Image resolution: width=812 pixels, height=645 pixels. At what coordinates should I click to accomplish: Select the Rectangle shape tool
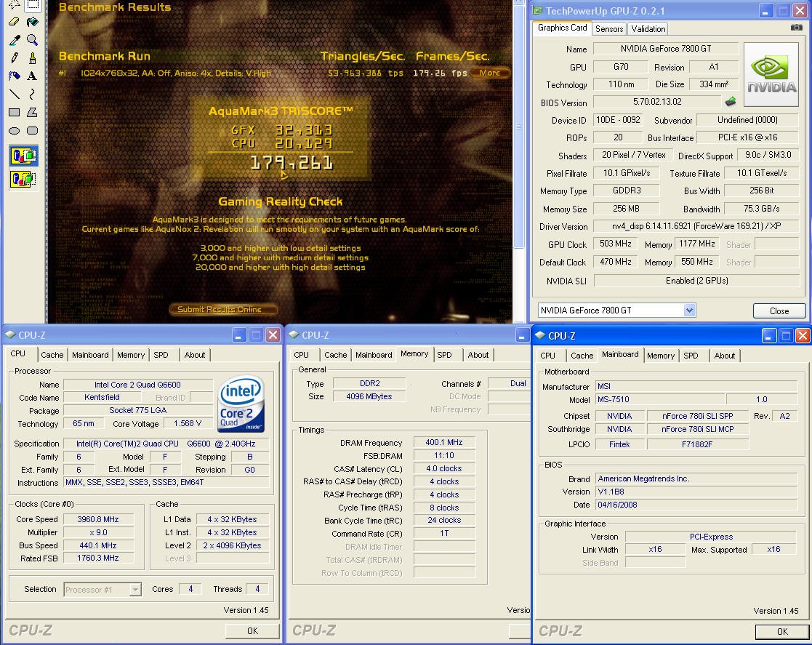tap(15, 113)
